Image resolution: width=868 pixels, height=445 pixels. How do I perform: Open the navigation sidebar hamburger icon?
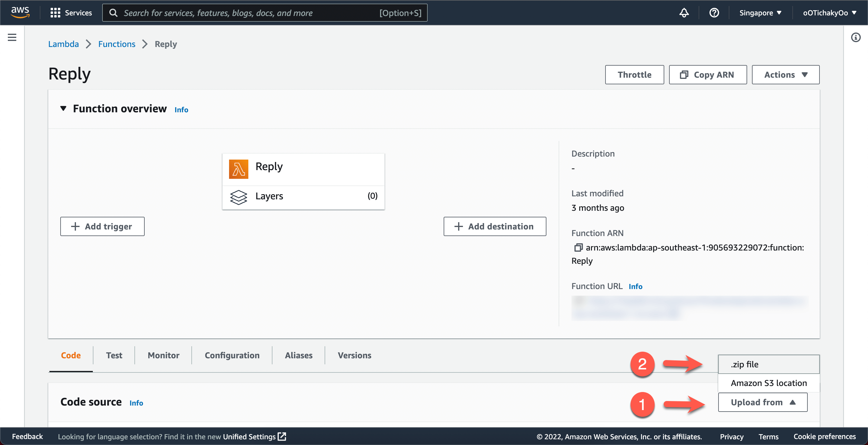click(12, 37)
